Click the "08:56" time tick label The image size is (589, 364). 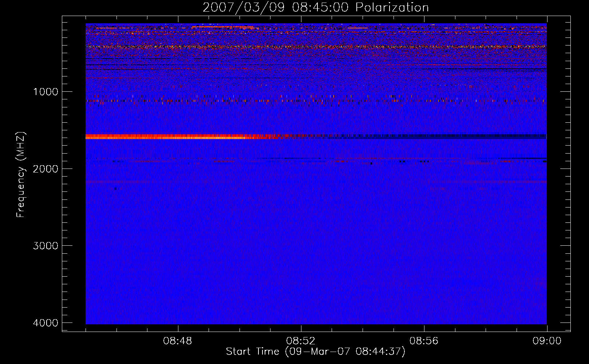tap(424, 341)
